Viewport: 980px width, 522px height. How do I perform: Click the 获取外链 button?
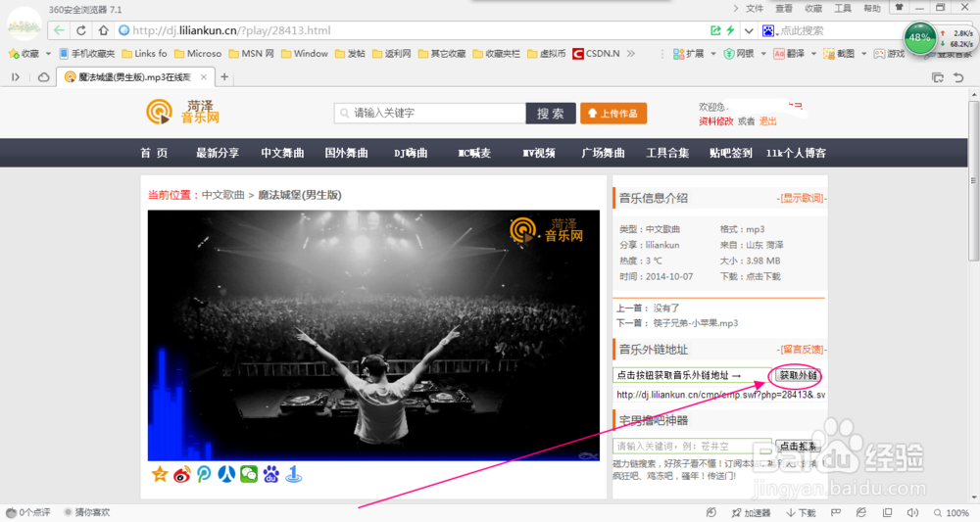[x=798, y=375]
